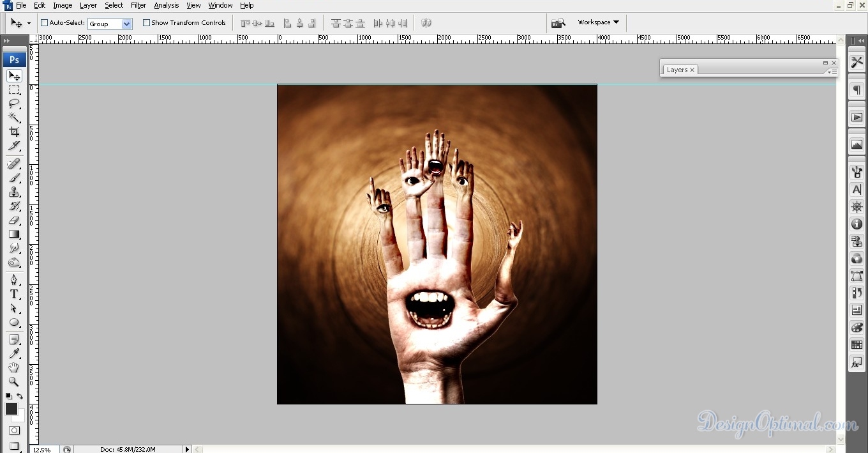Open the Filter menu

[x=138, y=5]
